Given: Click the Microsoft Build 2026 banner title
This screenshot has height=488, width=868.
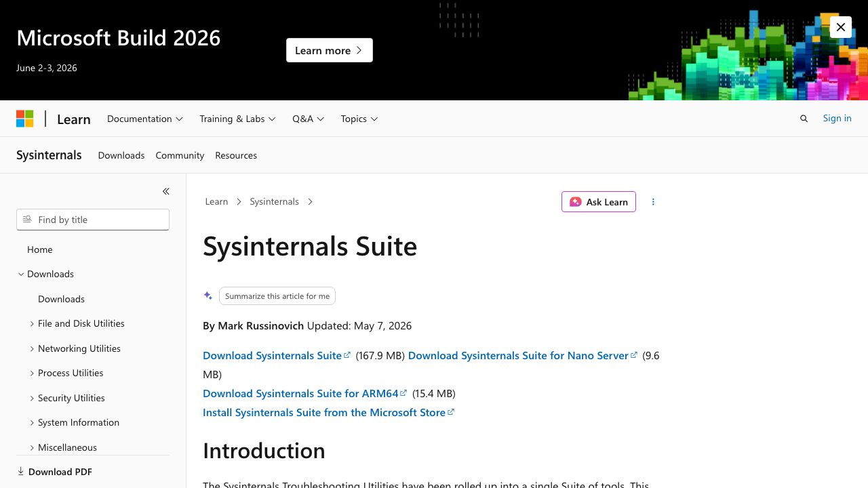Looking at the screenshot, I should pos(119,37).
